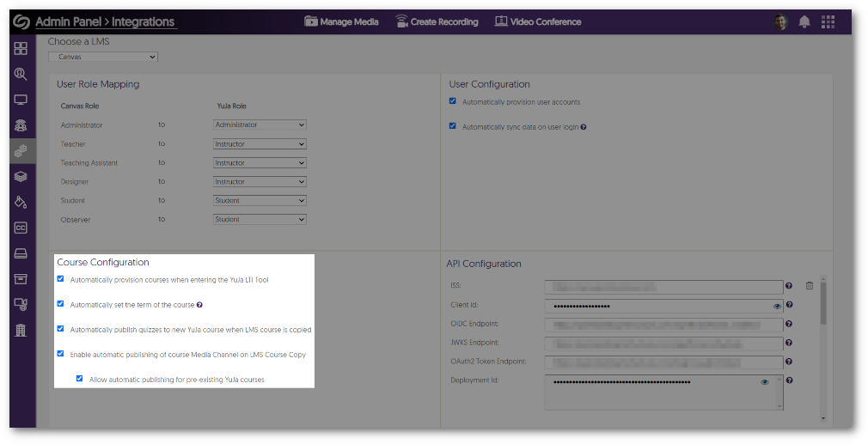Click the OAuth2 Token Endpoint field
Image resolution: width=868 pixels, height=444 pixels.
pyautogui.click(x=663, y=362)
